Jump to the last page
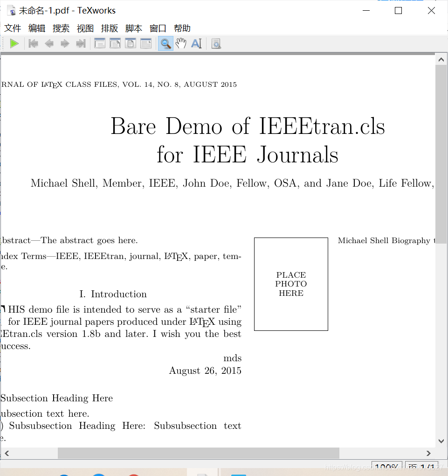Screen dimensions: 448x476 point(81,44)
